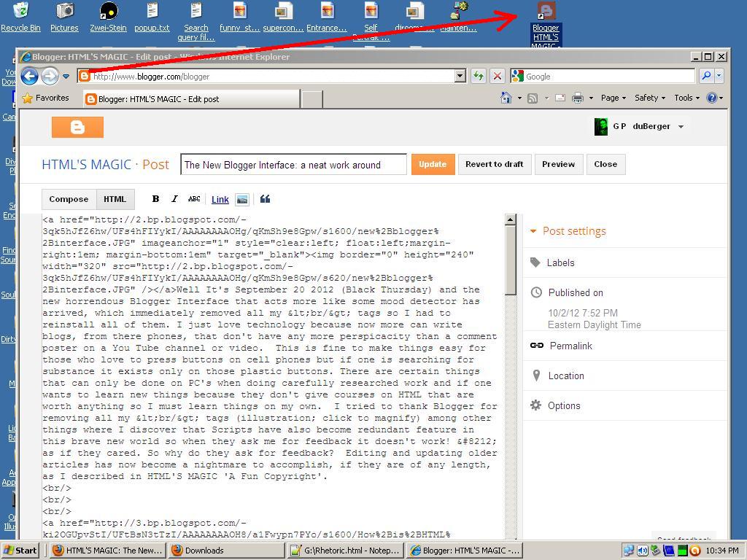Screen dimensions: 747x560
Task: Expand the address bar history dropdown
Action: tap(459, 75)
